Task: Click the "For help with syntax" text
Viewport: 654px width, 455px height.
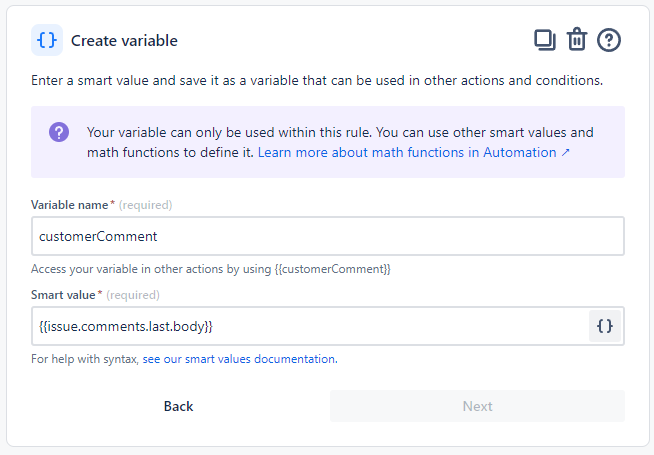Action: [x=85, y=359]
